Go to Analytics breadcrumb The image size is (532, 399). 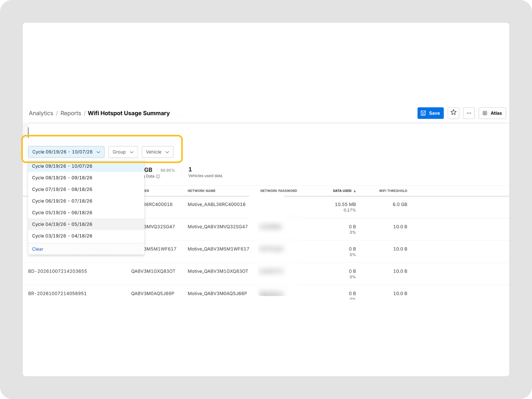click(x=41, y=113)
